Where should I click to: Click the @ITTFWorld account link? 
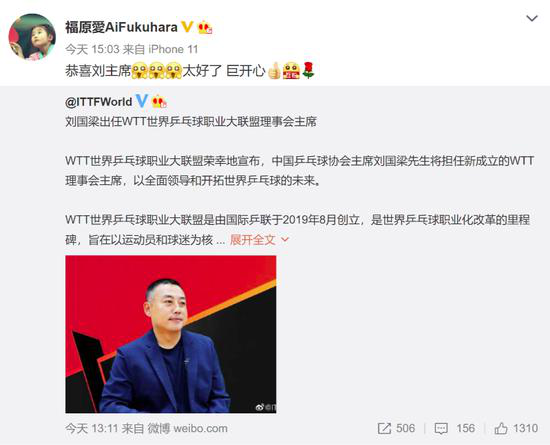[99, 102]
